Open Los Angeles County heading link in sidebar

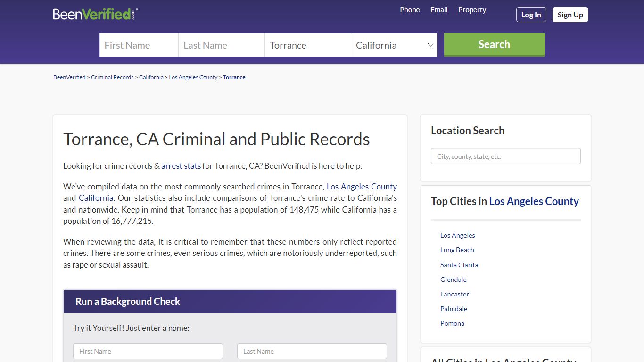[534, 201]
